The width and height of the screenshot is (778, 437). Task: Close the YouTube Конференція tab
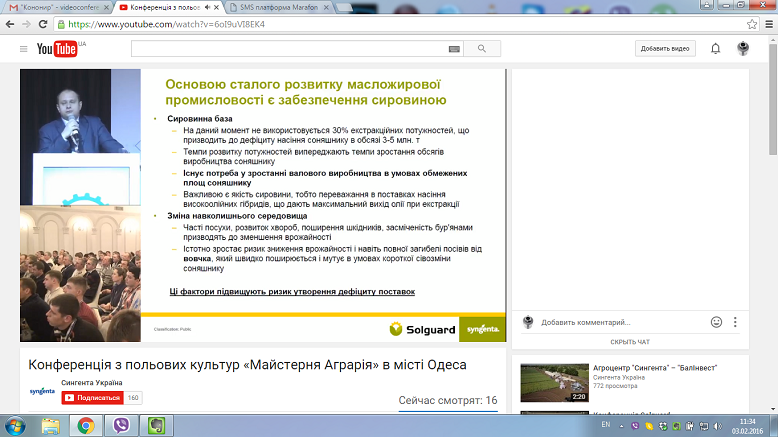(216, 7)
